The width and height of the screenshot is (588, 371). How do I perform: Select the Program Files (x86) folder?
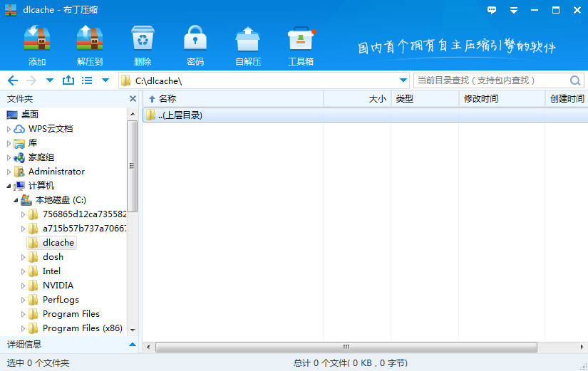[83, 328]
